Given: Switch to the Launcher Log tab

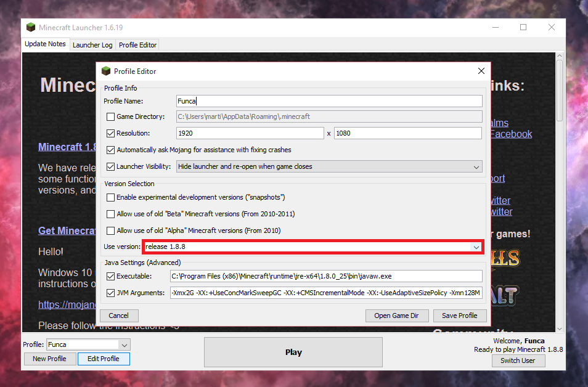Looking at the screenshot, I should [x=92, y=45].
